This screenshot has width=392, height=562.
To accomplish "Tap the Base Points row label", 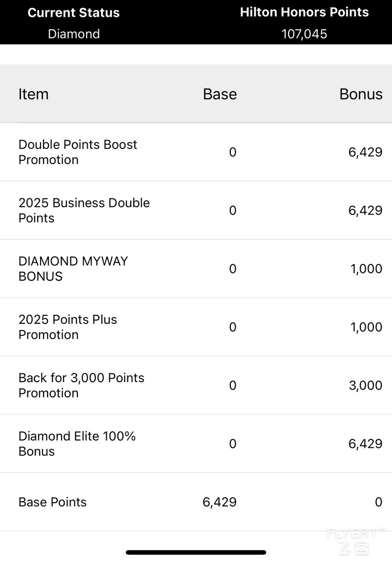I will coord(52,502).
